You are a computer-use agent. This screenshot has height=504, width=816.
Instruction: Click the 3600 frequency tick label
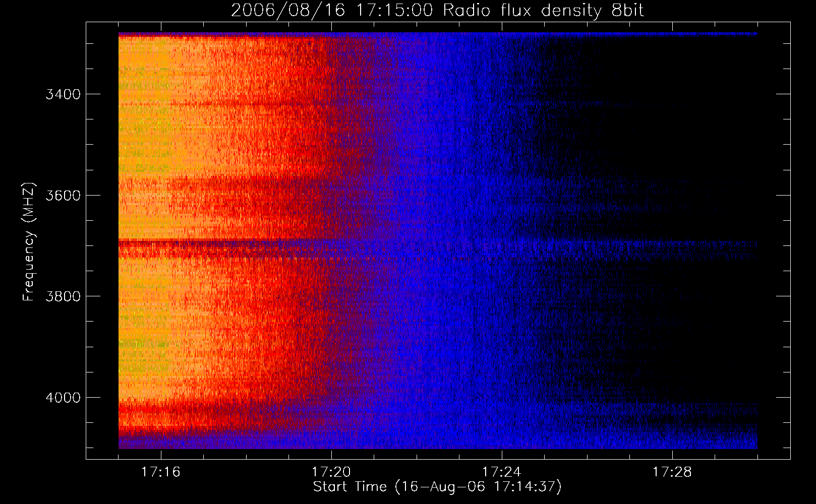pyautogui.click(x=63, y=196)
